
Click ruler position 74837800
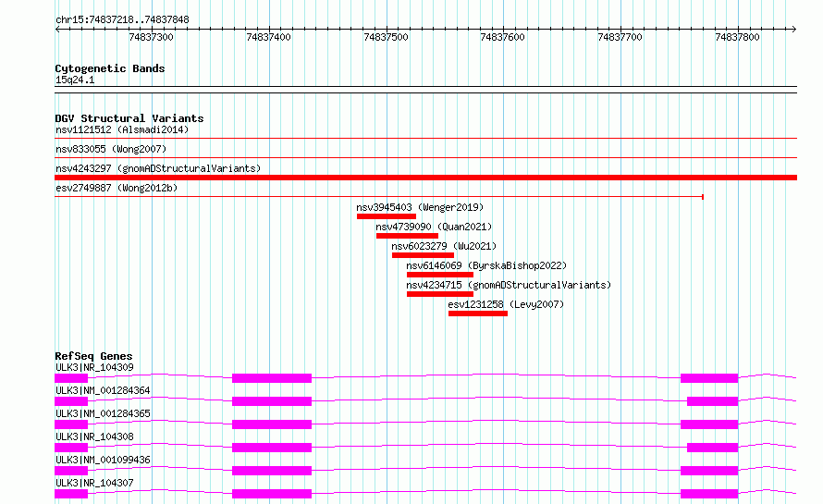[737, 37]
